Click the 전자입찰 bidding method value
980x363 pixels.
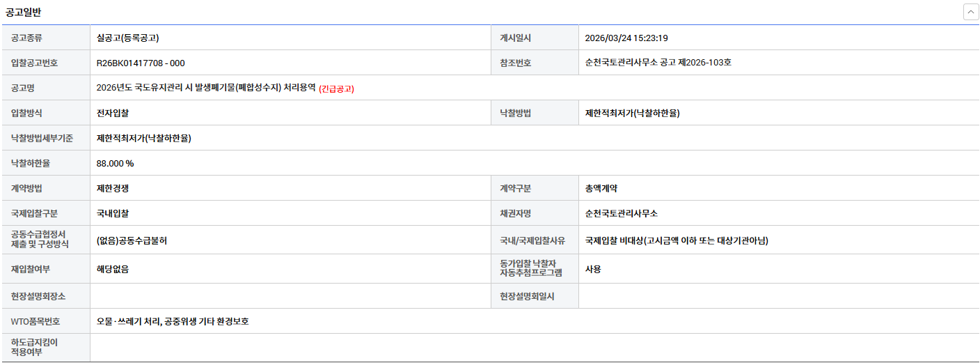113,113
